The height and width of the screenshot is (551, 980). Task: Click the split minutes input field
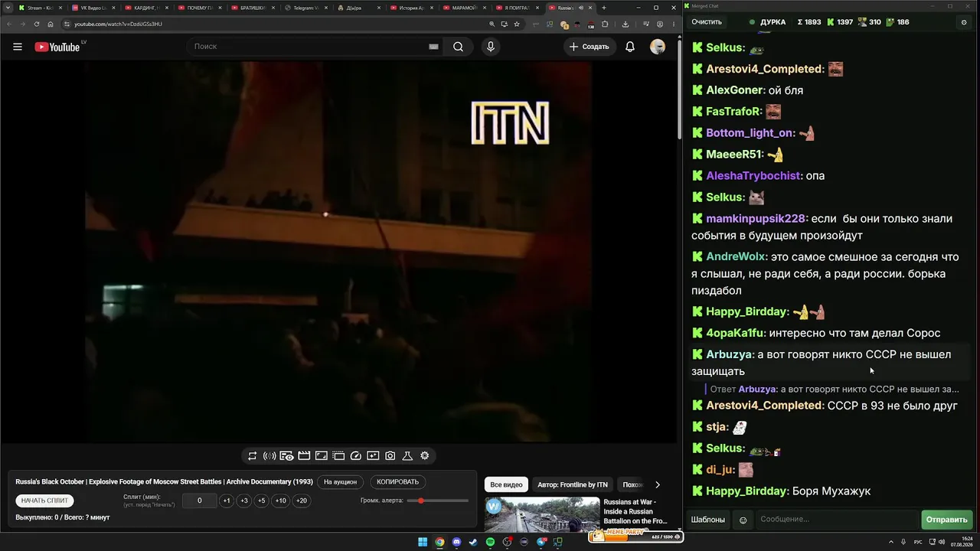[200, 500]
